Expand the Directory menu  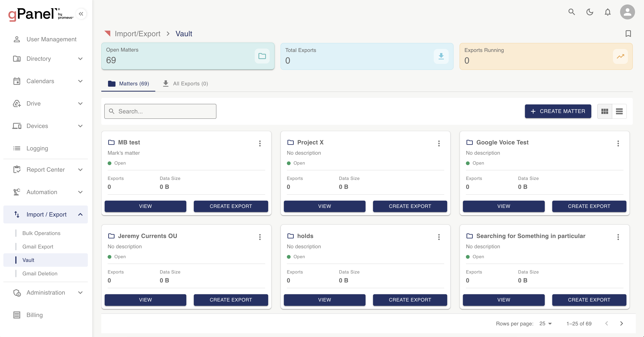pos(45,59)
